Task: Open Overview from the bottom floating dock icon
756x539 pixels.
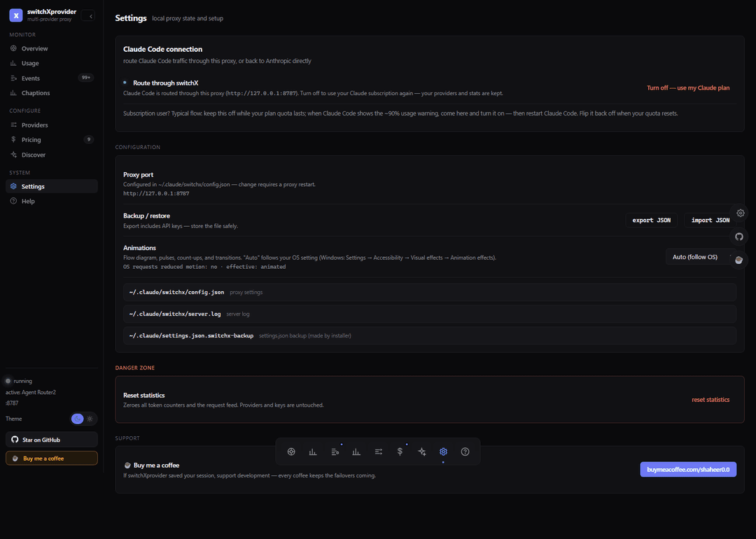Action: (291, 451)
